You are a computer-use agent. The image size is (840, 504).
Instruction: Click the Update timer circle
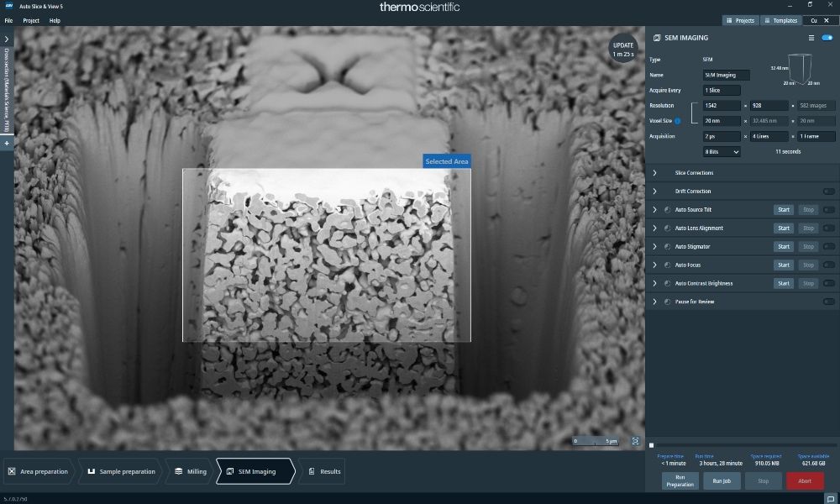623,50
